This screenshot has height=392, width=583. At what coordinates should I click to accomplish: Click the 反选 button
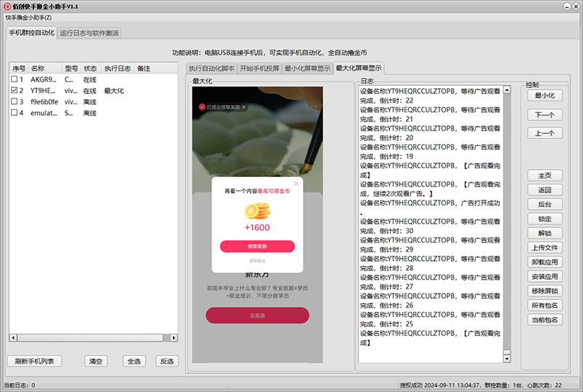(167, 361)
